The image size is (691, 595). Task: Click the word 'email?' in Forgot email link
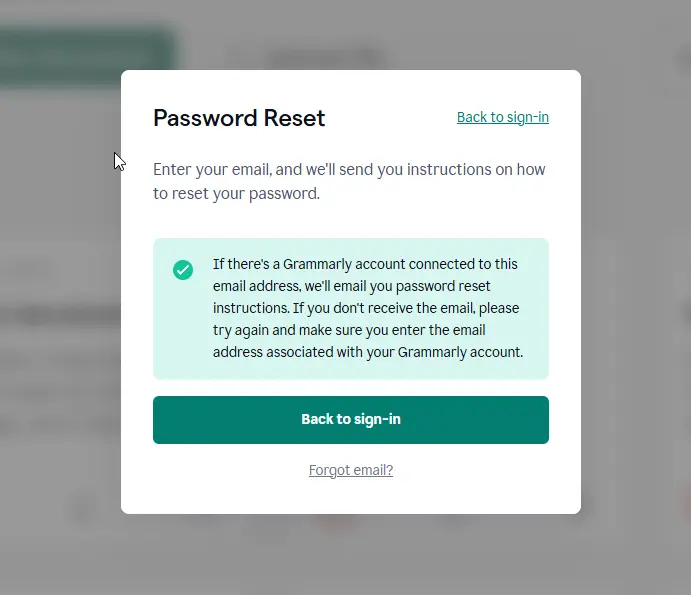[372, 470]
